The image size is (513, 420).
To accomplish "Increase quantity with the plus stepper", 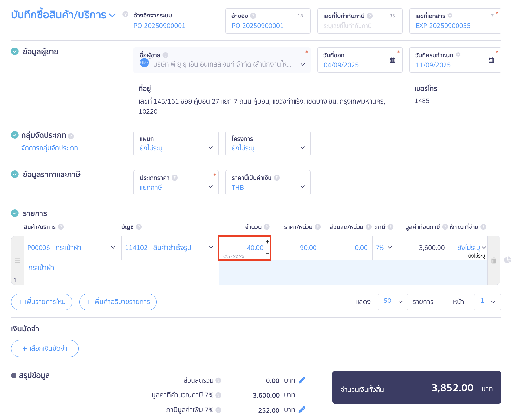I will 267,242.
